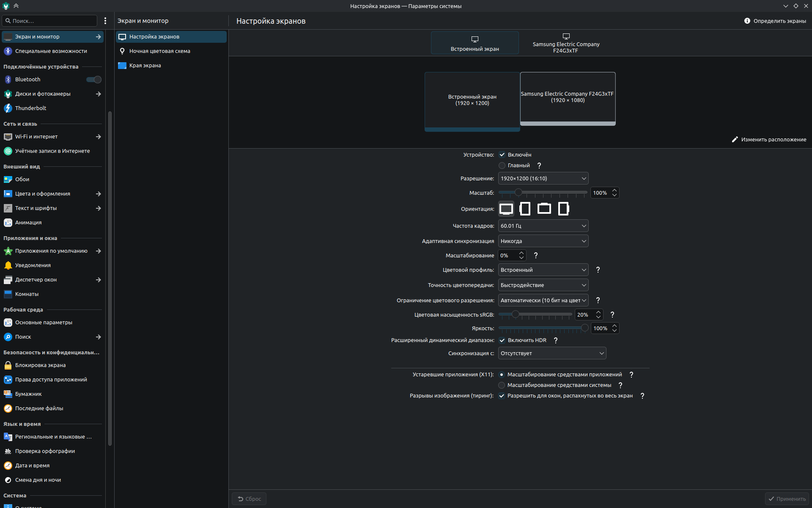Open the Night Color scheme page
Image resolution: width=812 pixels, height=508 pixels.
[x=159, y=51]
